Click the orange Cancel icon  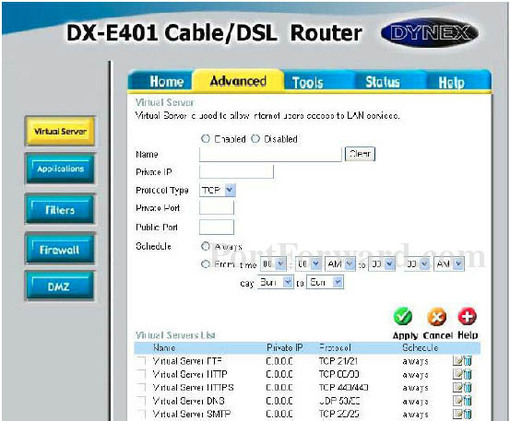437,317
